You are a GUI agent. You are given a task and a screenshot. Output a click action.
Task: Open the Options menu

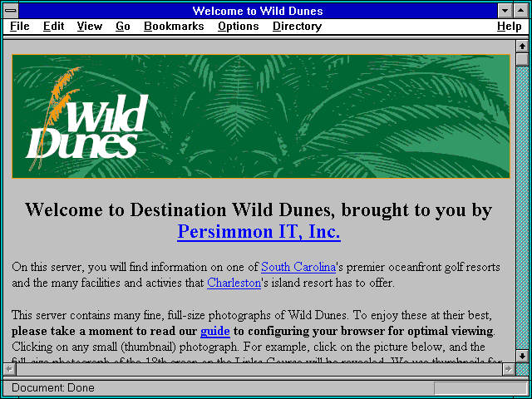239,27
